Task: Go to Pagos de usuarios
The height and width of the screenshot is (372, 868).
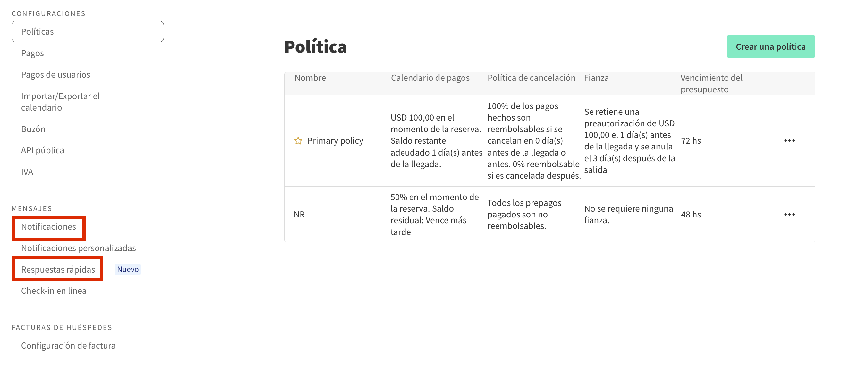Action: [55, 74]
